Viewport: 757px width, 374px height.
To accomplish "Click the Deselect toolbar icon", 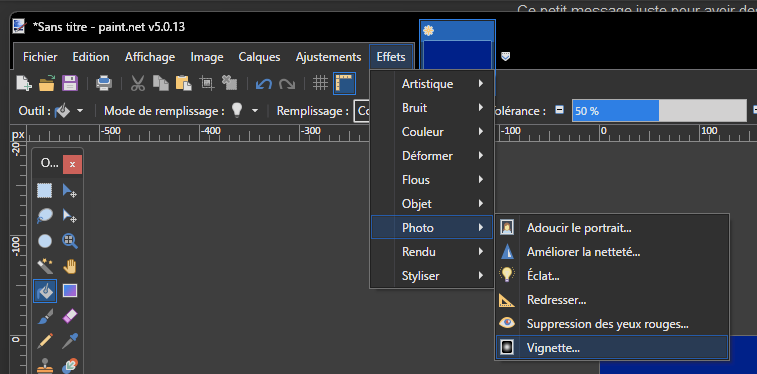I will coord(229,83).
